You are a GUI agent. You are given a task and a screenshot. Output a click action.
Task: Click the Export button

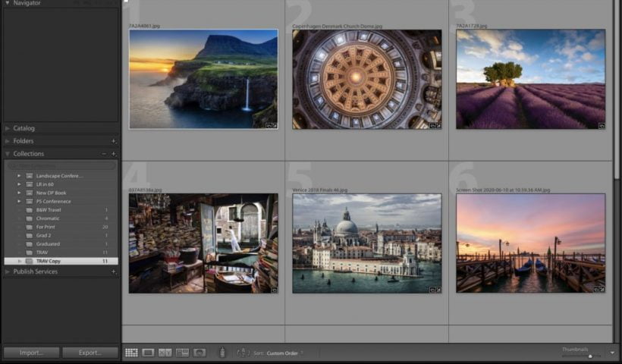(90, 353)
